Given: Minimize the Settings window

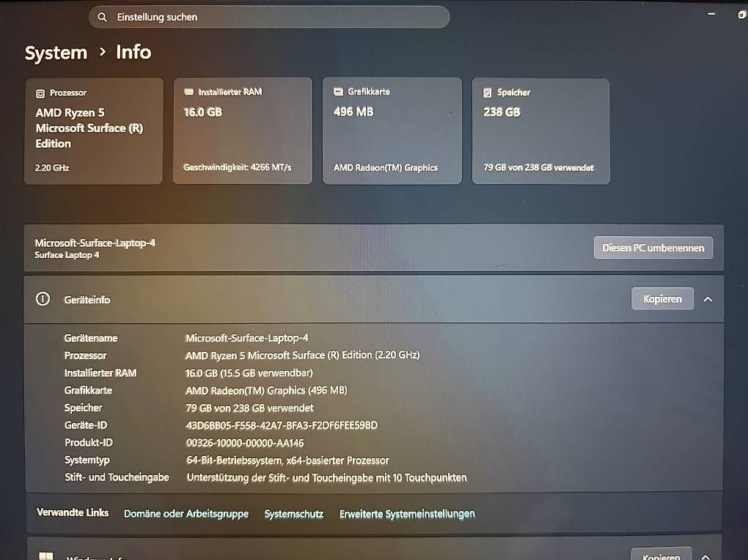Looking at the screenshot, I should (711, 15).
